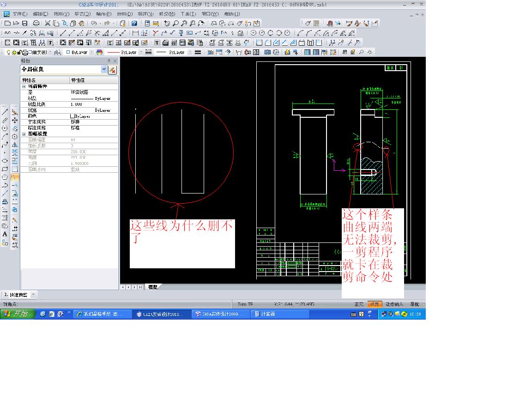Screen dimensions: 532x399
Task: Click the Open file folder icon
Action: (16, 23)
